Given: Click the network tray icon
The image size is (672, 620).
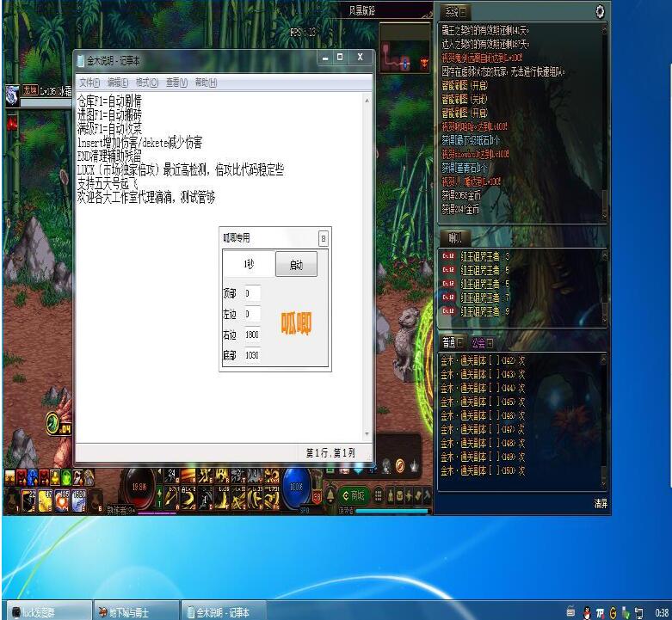Looking at the screenshot, I should coord(638,613).
